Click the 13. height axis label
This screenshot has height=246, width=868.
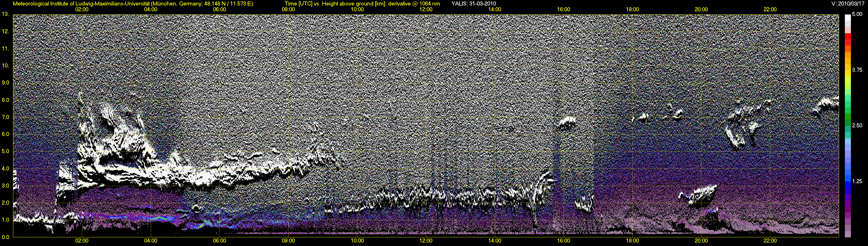(5, 14)
